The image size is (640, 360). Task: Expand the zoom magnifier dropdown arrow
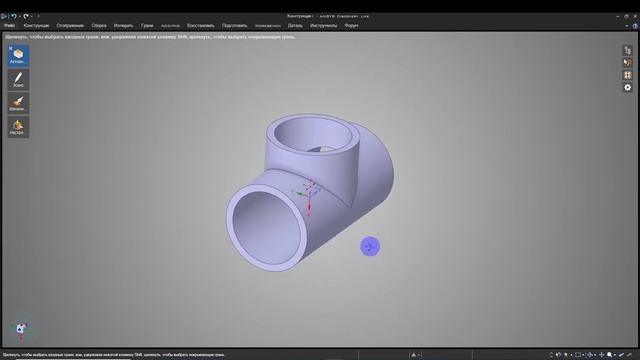coord(614,355)
